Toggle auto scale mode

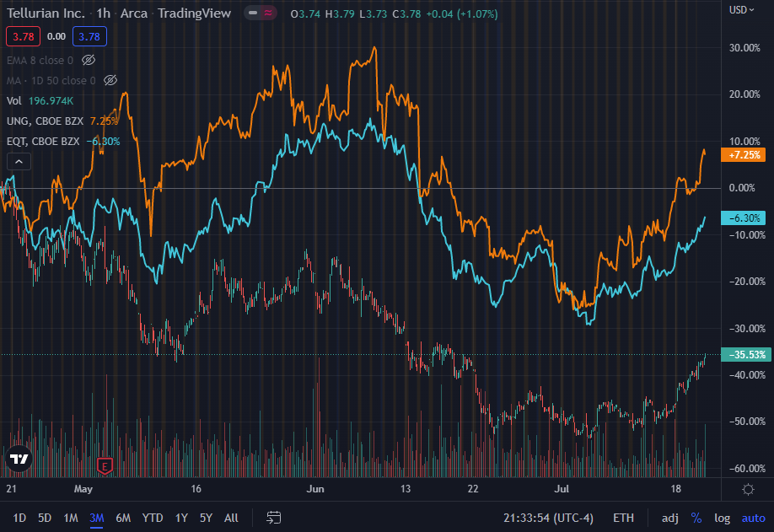(x=753, y=518)
